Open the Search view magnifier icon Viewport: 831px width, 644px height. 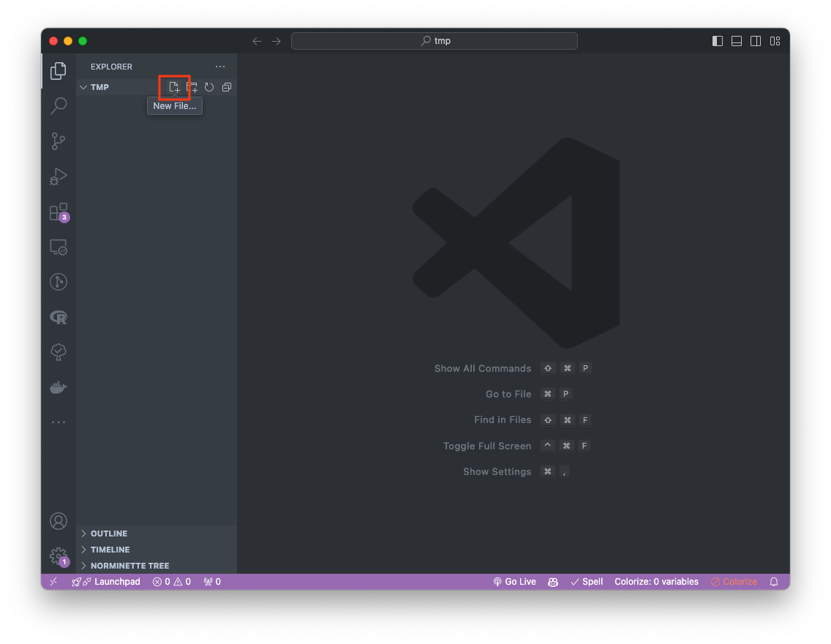pos(59,105)
